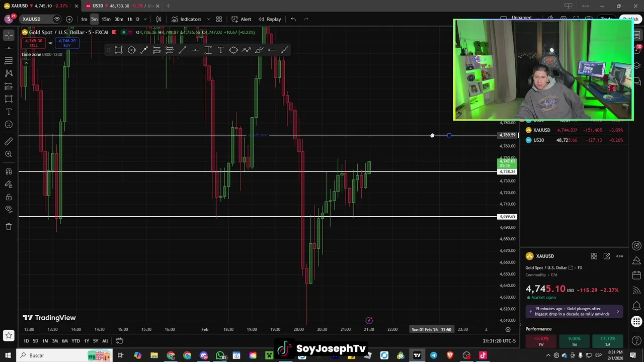Edit notes for XAUUSD details panel
This screenshot has width=644, height=362.
tap(607, 256)
